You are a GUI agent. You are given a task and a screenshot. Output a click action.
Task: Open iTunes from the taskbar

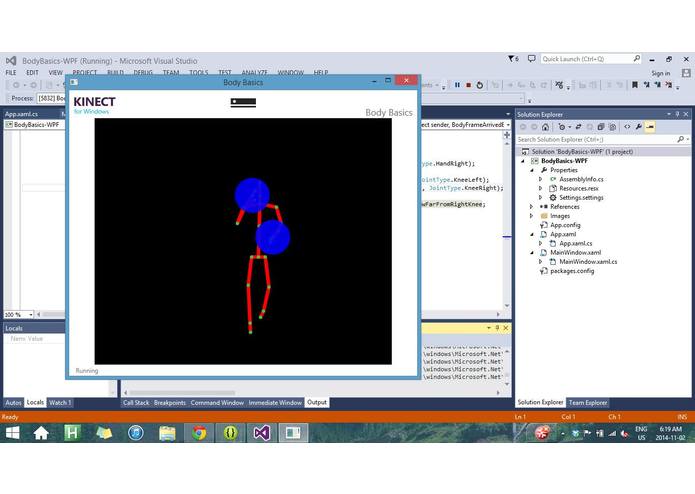(136, 432)
